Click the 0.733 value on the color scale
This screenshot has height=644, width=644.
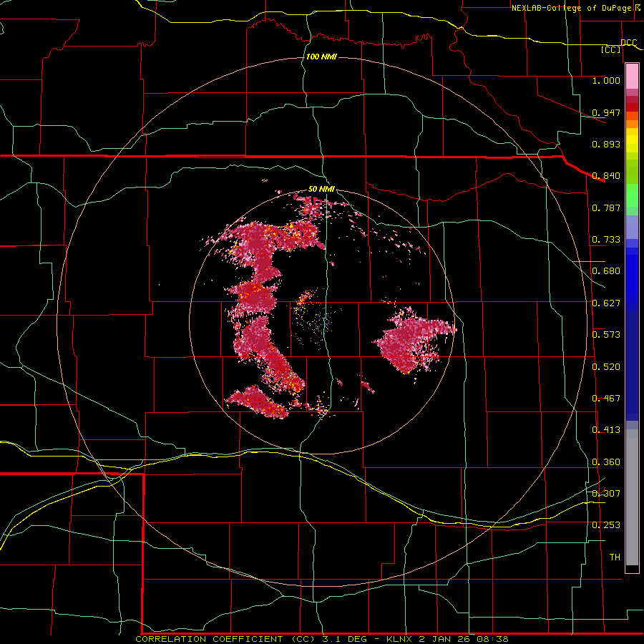click(606, 239)
